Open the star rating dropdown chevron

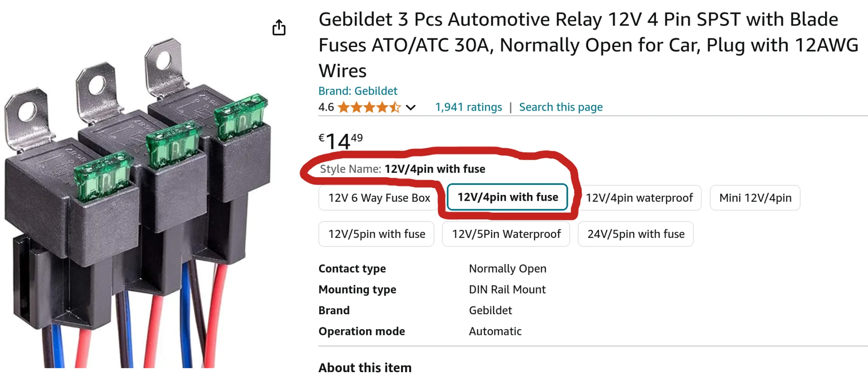tap(410, 108)
